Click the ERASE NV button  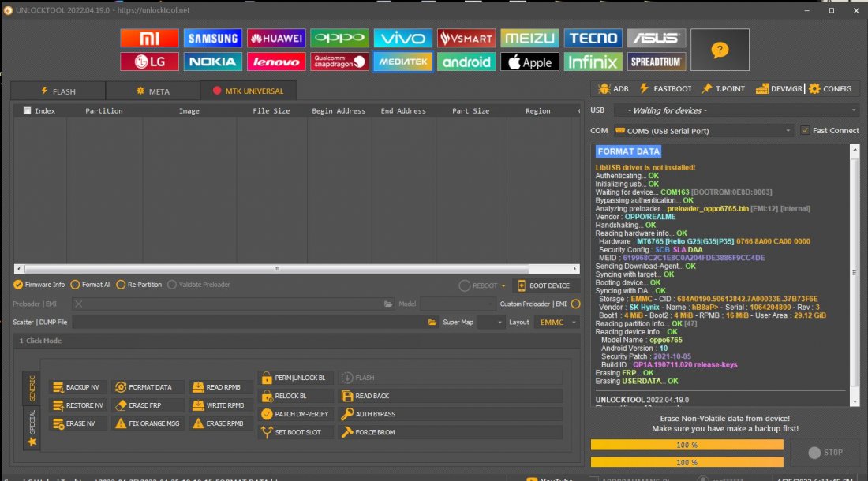(x=77, y=423)
